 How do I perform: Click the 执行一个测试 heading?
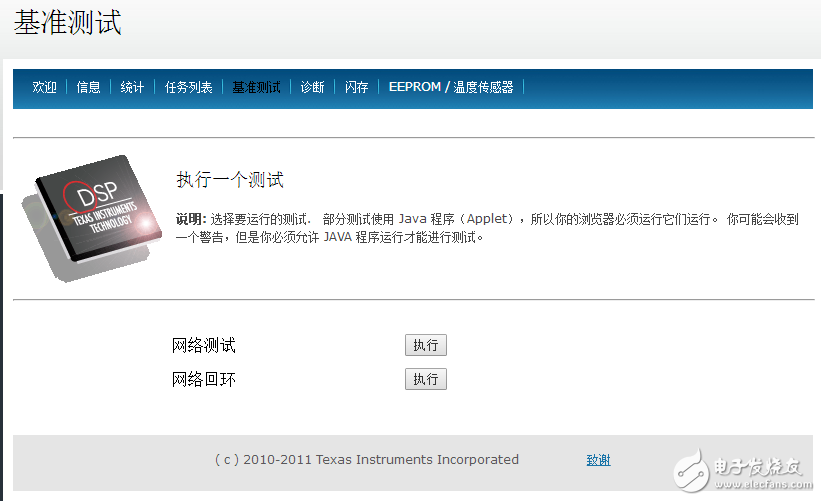(230, 180)
